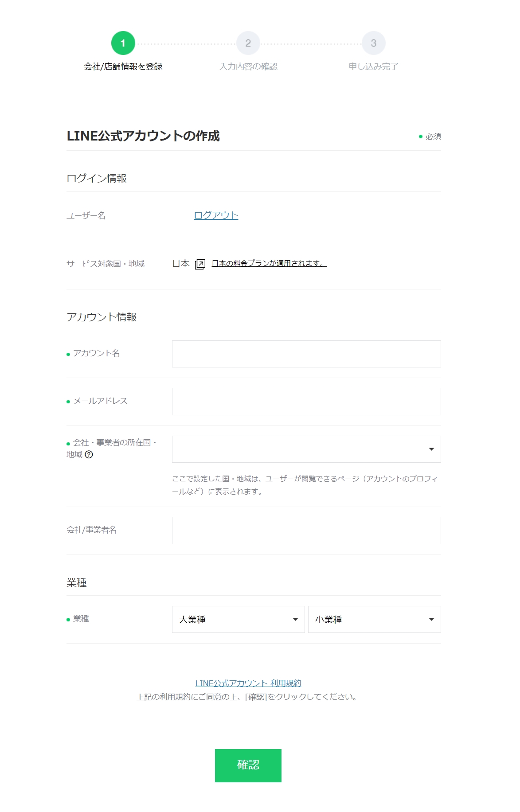Click step 3 circle 申し込み完了
This screenshot has width=520, height=812.
tap(374, 43)
